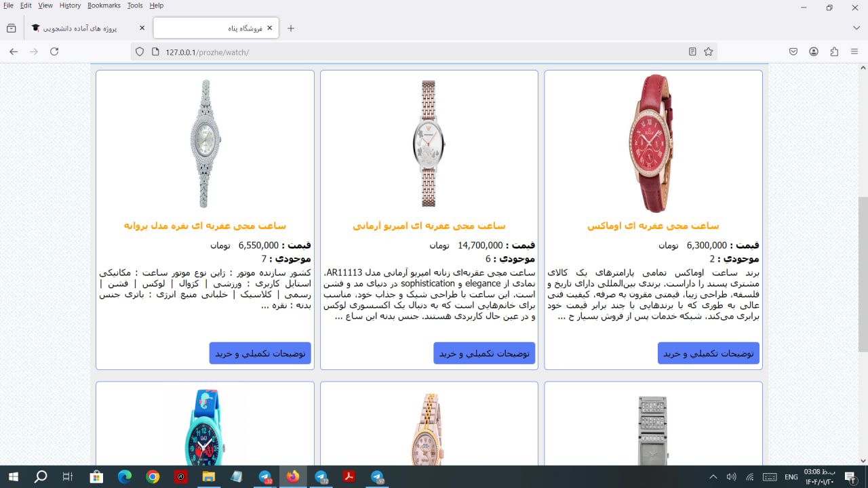The width and height of the screenshot is (868, 488).
Task: Open Pocket save icon
Action: click(793, 52)
